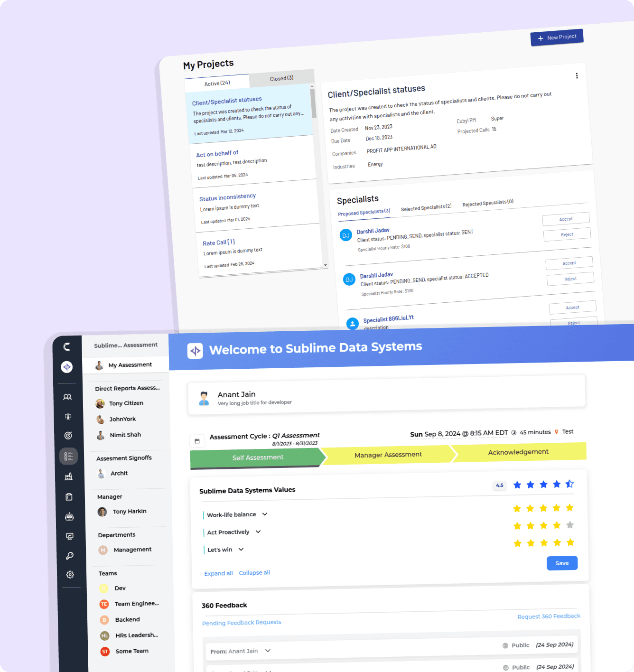Open the factory icon in sidebar
The height and width of the screenshot is (672, 634).
click(x=68, y=476)
